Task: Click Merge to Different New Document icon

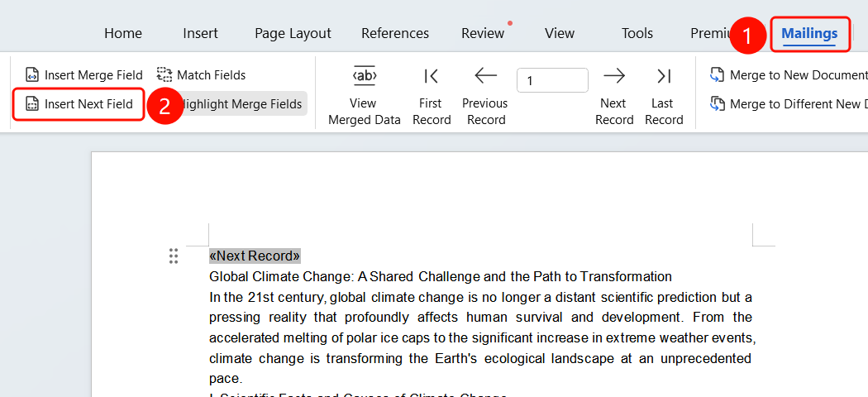Action: [x=718, y=103]
